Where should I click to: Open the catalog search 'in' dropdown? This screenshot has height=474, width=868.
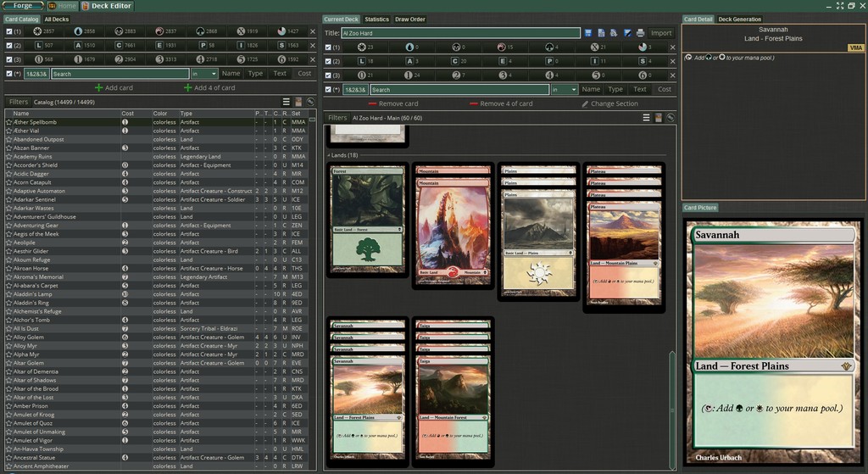204,74
